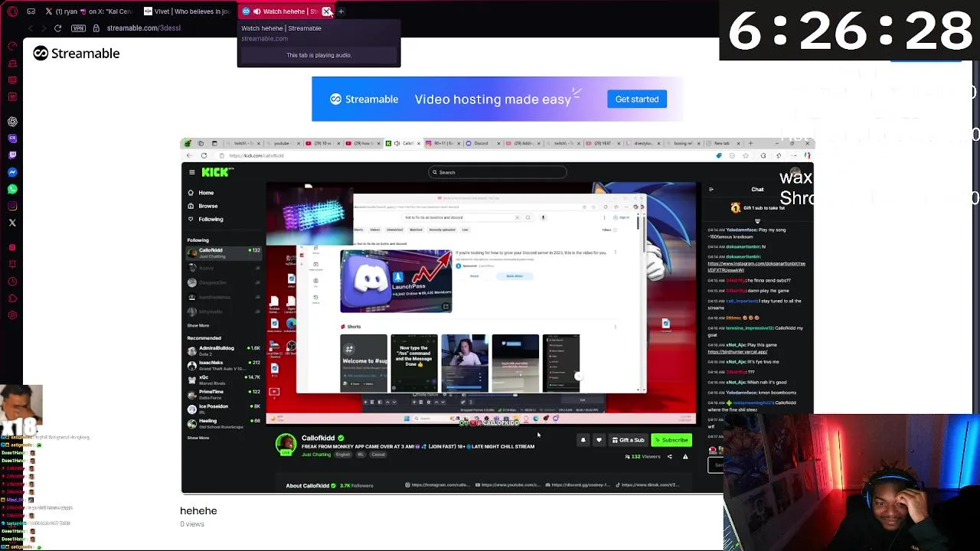
Task: Switch to the Vivet tab
Action: tap(188, 11)
